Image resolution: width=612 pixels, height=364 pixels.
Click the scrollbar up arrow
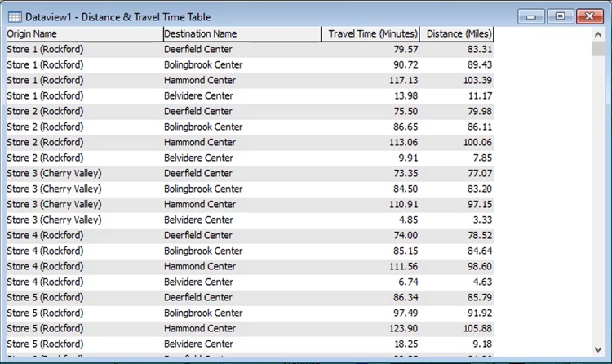coord(598,34)
